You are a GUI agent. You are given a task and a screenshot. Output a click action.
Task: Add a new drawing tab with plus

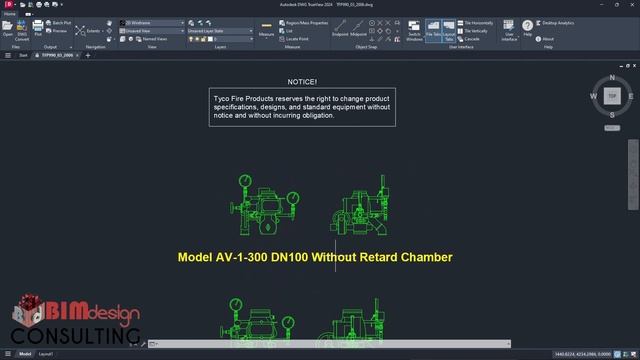click(x=88, y=55)
